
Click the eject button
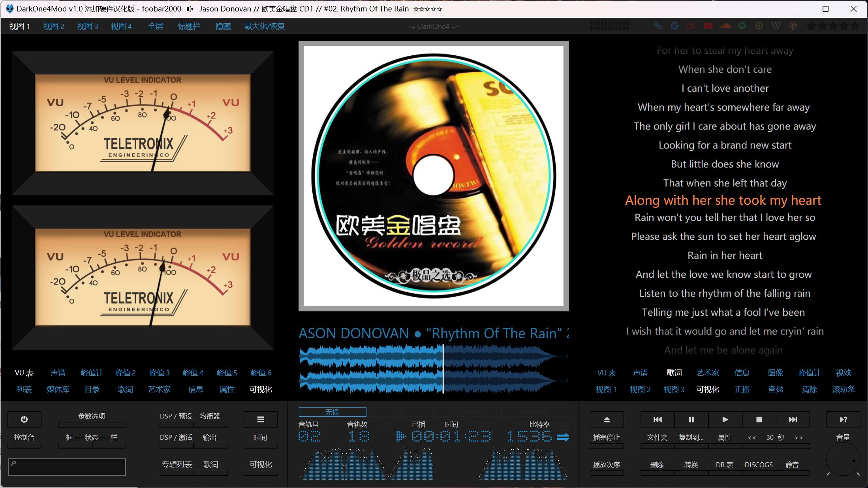coord(607,419)
